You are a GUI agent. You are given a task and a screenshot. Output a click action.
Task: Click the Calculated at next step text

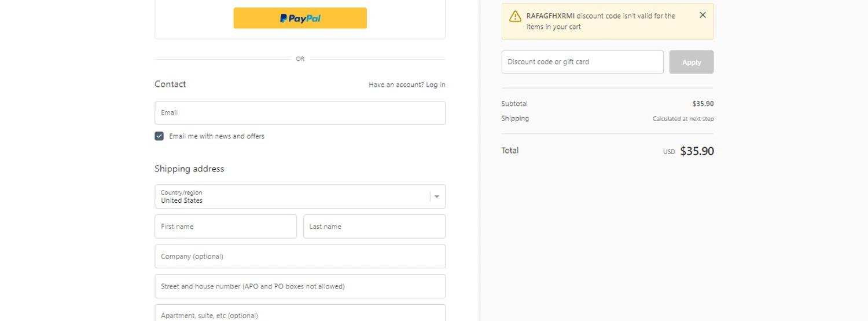683,119
